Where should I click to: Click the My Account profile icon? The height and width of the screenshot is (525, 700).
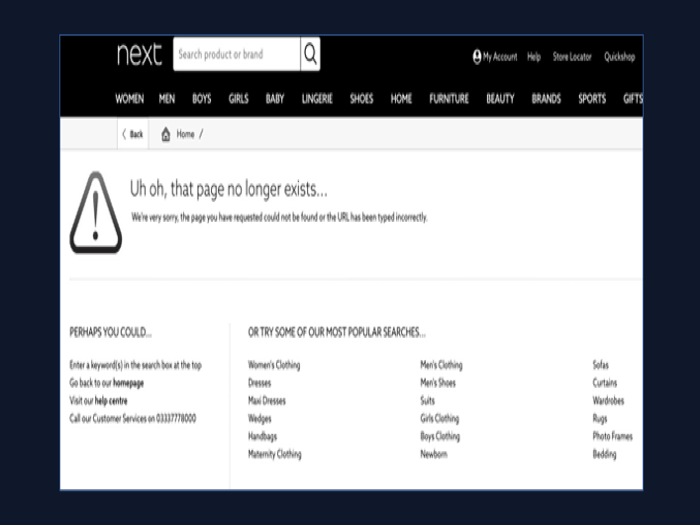tap(477, 57)
